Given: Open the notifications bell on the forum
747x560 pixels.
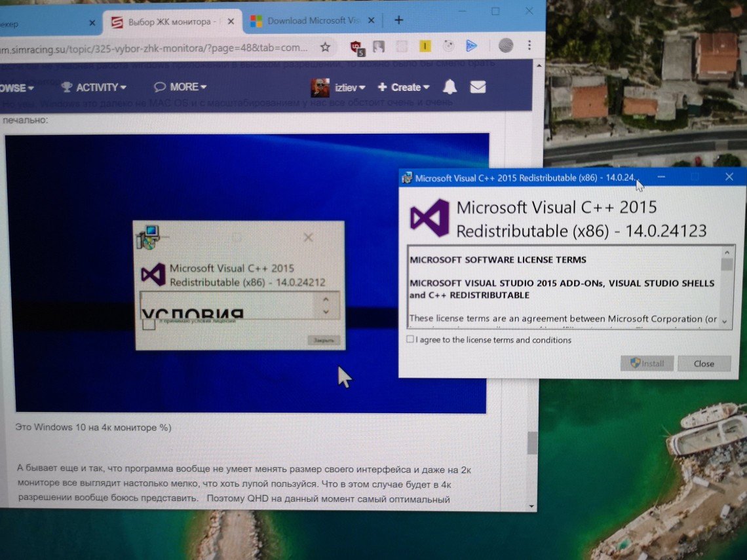Looking at the screenshot, I should [x=450, y=86].
